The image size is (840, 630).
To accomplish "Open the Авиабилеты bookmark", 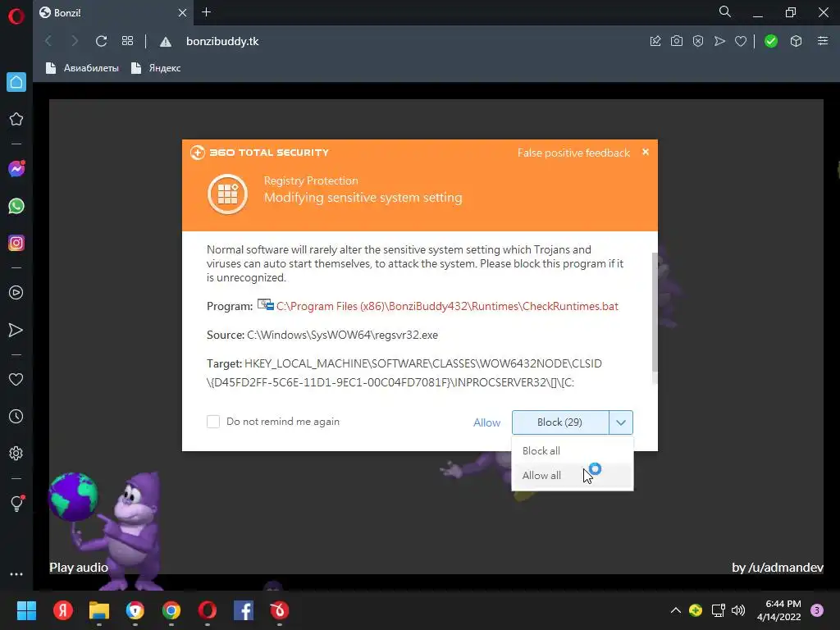I will (83, 68).
